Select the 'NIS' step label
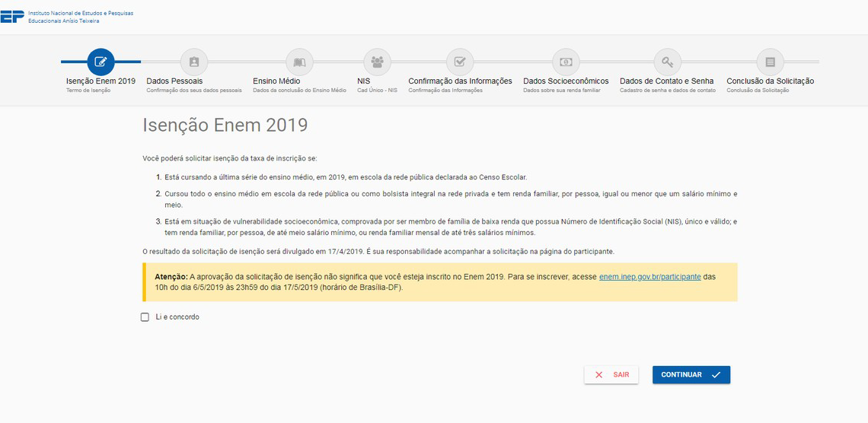This screenshot has width=868, height=423. 364,81
